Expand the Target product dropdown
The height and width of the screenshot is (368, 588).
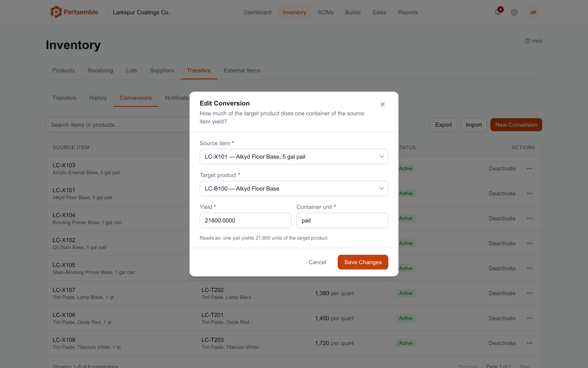[x=294, y=188]
